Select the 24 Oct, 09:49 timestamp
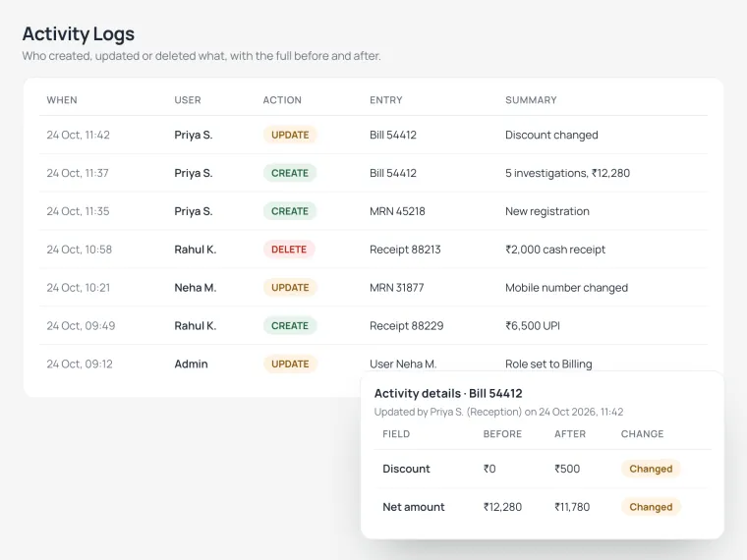Viewport: 747px width, 560px height. click(x=81, y=326)
